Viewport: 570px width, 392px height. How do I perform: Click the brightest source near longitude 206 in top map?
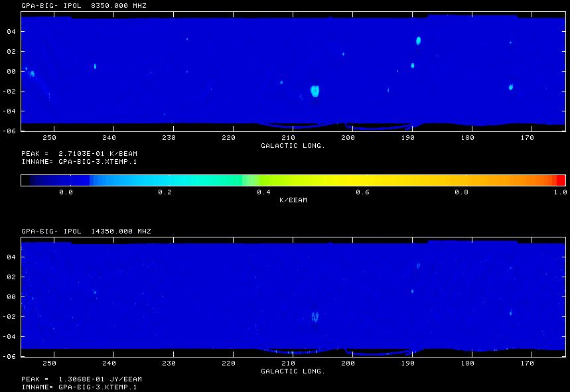(x=315, y=91)
